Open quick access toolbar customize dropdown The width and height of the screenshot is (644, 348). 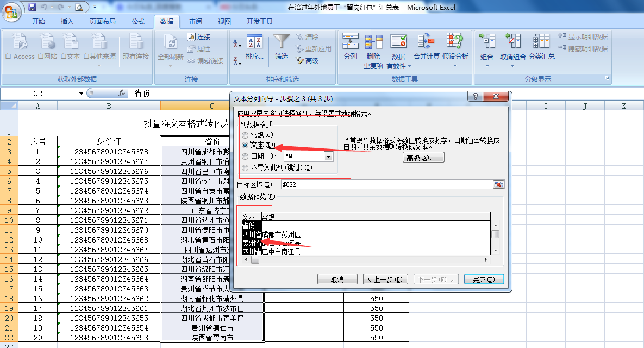(x=95, y=7)
